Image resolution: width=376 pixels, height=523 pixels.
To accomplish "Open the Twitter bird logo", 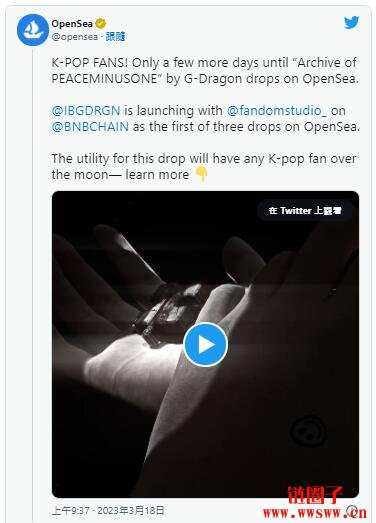I will (351, 23).
